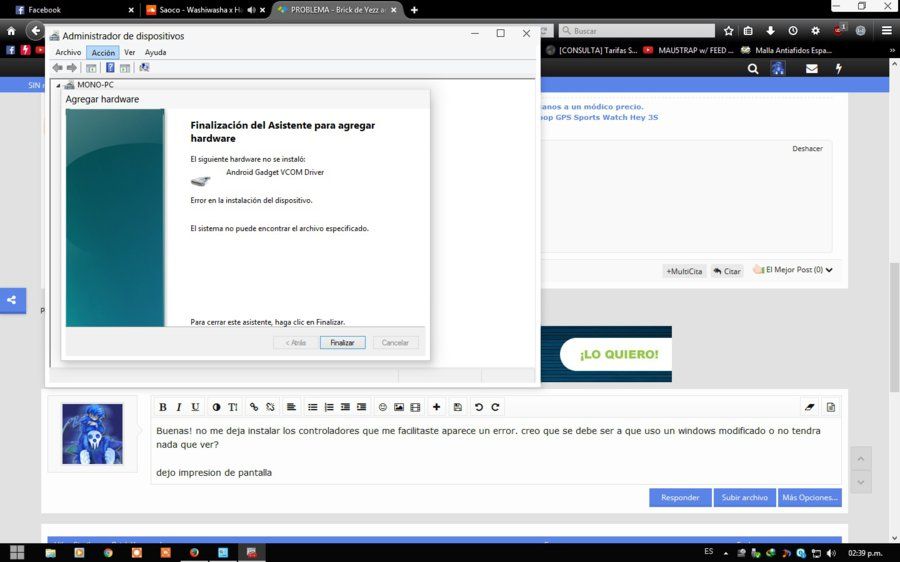This screenshot has width=900, height=562.
Task: Insert a link using the chain icon
Action: point(254,407)
